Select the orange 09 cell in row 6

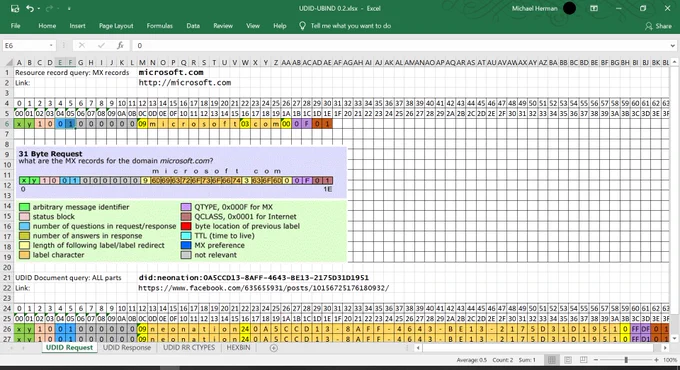(x=142, y=124)
